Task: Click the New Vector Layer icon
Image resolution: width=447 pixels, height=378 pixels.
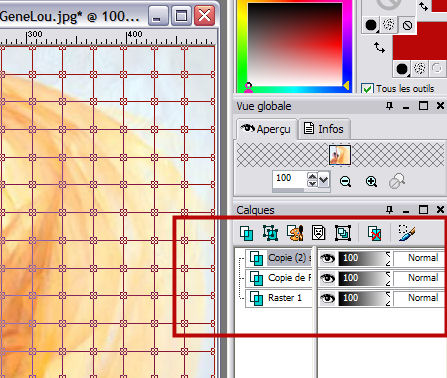Action: (x=270, y=233)
